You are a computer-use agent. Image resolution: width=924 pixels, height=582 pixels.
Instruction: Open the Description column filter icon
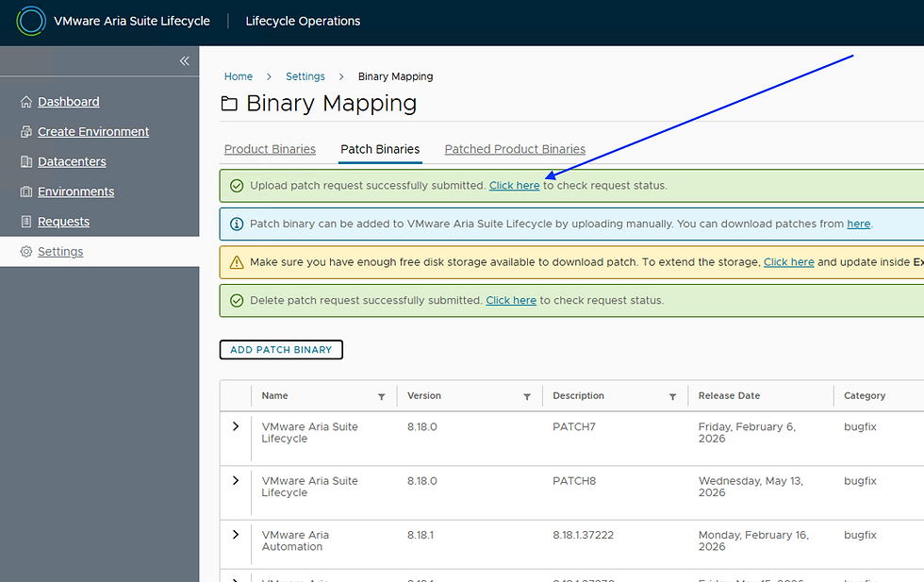coord(672,397)
